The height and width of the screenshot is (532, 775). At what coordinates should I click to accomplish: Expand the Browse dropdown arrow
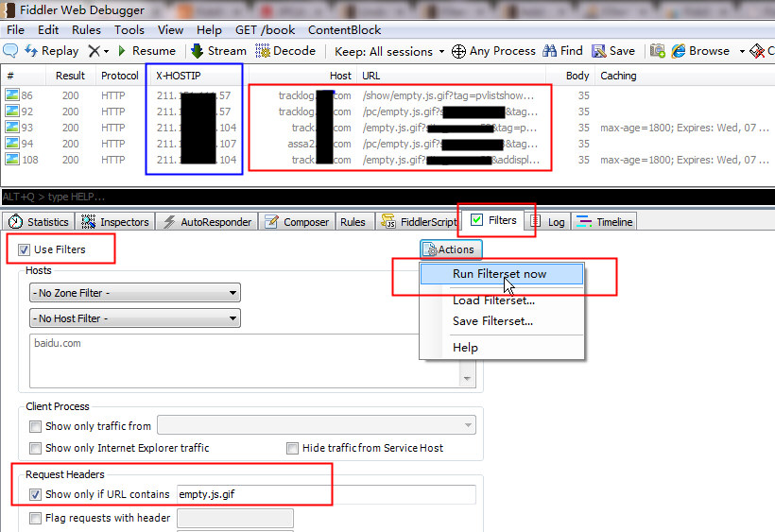(741, 51)
